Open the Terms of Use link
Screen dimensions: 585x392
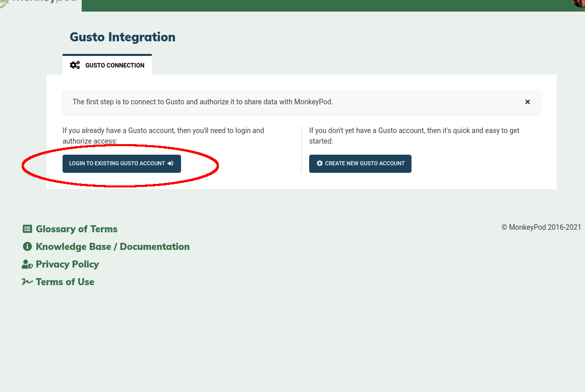click(65, 282)
